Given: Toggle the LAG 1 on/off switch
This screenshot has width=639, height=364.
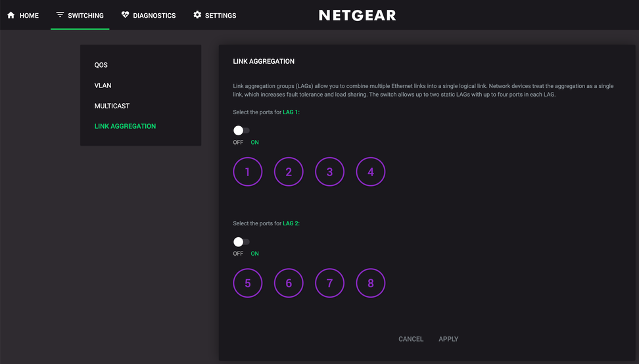Looking at the screenshot, I should click(x=241, y=130).
